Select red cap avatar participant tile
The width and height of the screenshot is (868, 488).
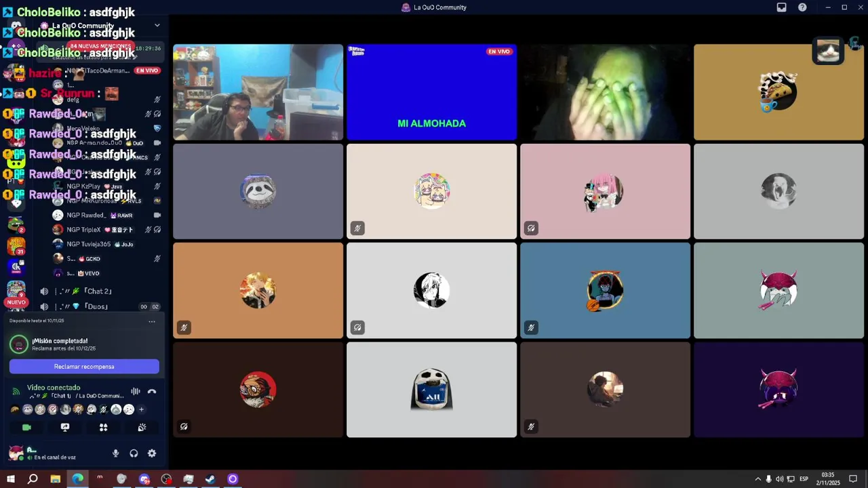pos(258,390)
